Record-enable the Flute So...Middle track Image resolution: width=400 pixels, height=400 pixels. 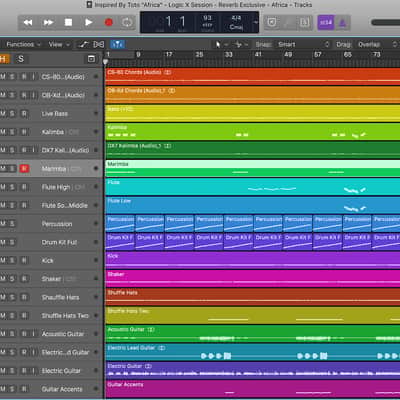tap(24, 205)
